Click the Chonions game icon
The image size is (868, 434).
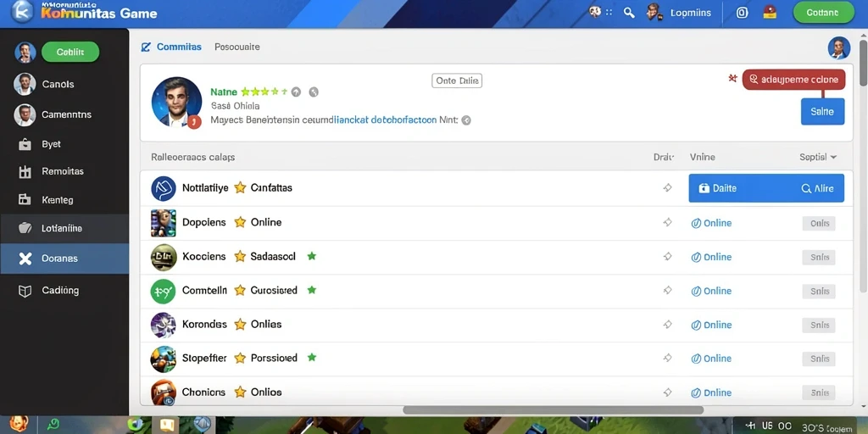164,392
